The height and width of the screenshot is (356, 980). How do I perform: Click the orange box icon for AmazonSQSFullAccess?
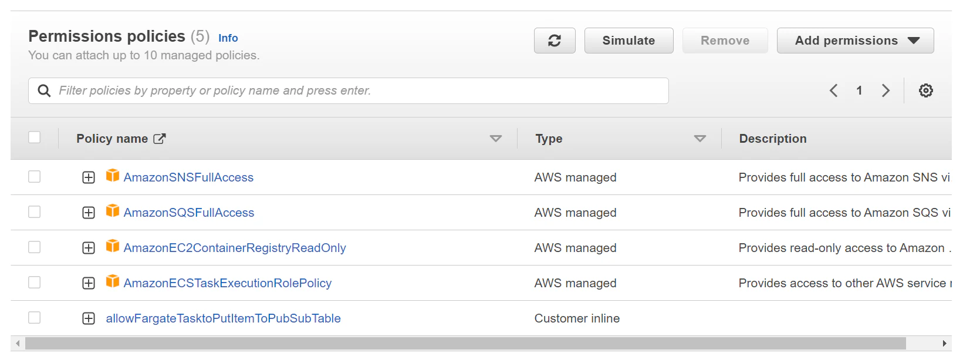pos(113,211)
